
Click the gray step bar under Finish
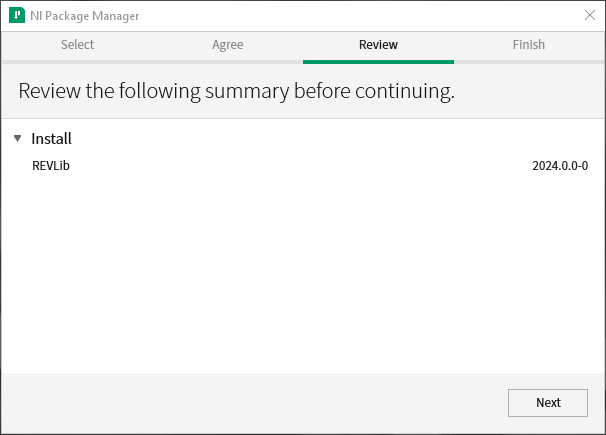coord(529,61)
